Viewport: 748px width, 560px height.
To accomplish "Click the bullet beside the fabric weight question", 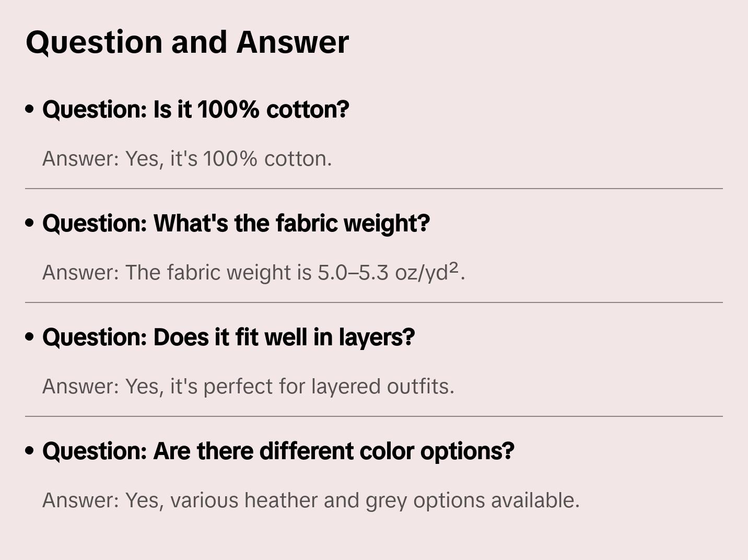I will click(30, 223).
